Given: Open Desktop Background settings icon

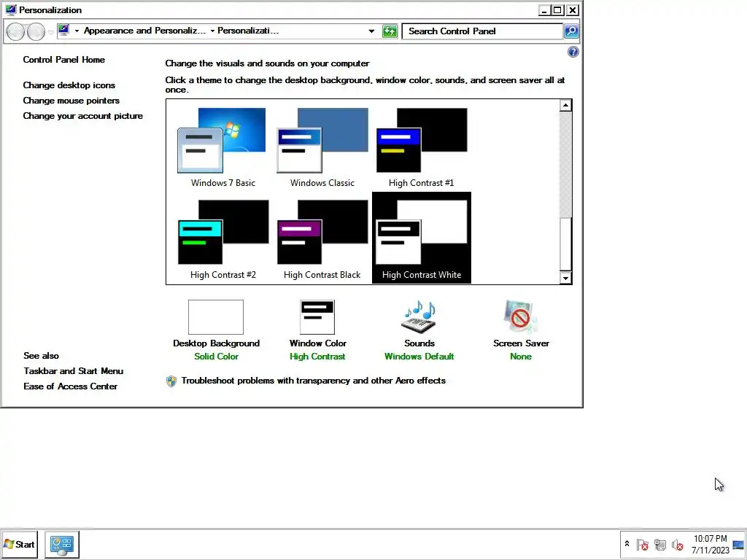Looking at the screenshot, I should point(216,317).
